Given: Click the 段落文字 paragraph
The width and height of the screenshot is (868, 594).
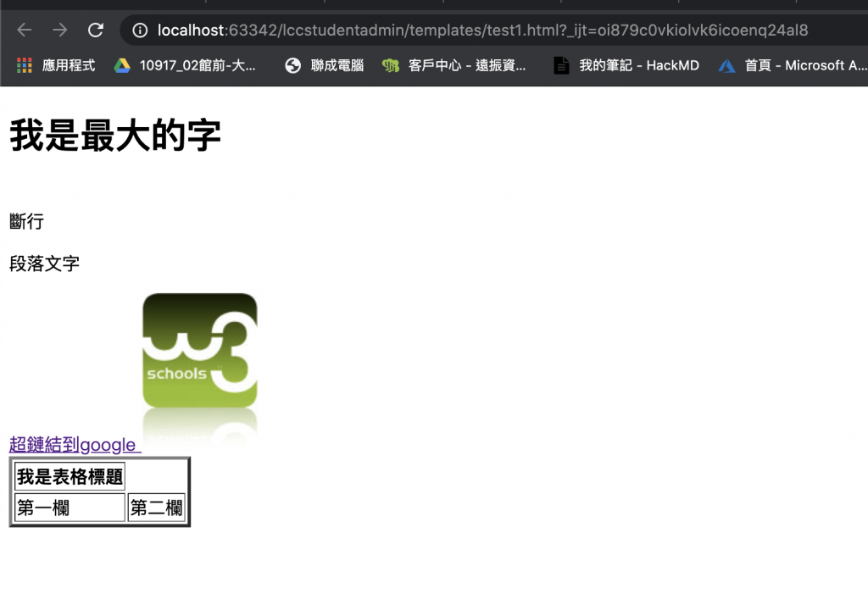Looking at the screenshot, I should [44, 264].
